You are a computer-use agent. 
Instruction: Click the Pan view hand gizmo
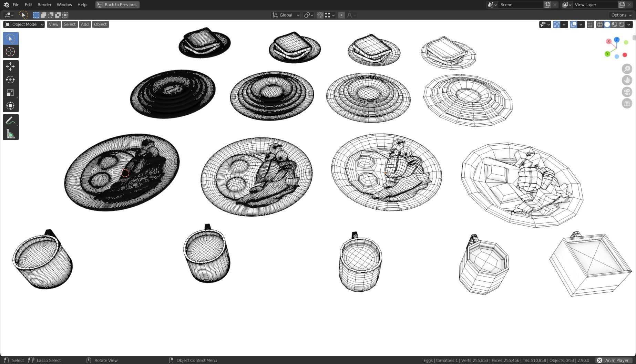(627, 80)
